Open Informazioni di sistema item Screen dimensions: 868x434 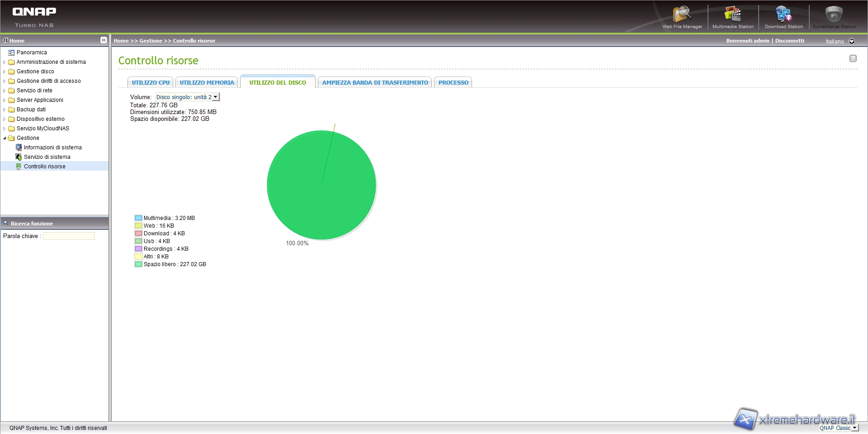[52, 148]
